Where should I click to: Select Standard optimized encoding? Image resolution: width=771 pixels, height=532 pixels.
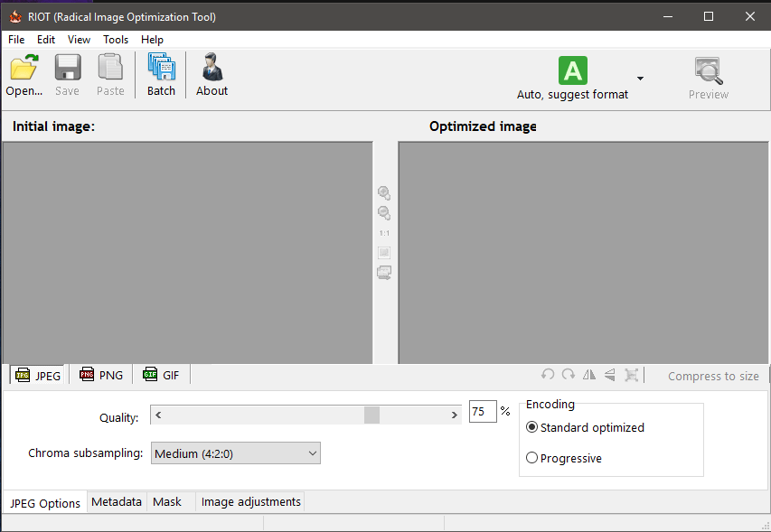coord(531,427)
